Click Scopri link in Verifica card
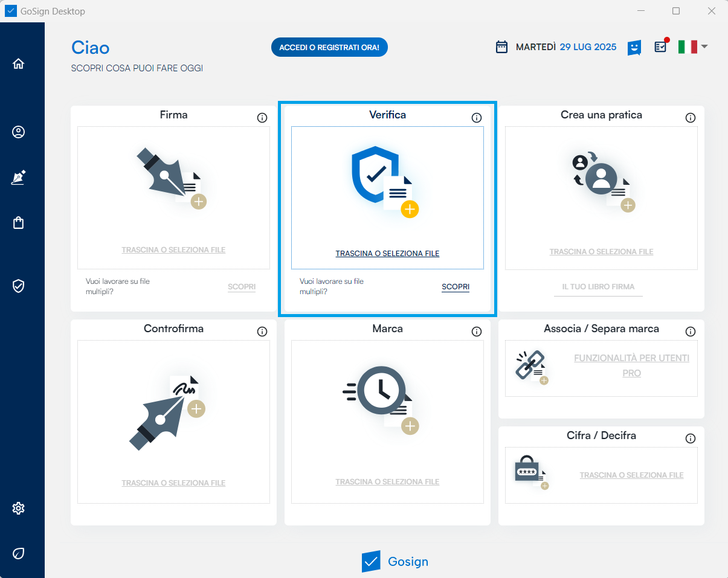 tap(456, 287)
